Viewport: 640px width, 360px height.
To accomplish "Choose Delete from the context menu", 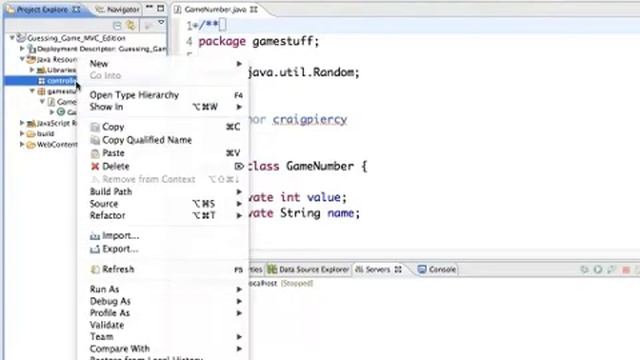I will click(163, 166).
